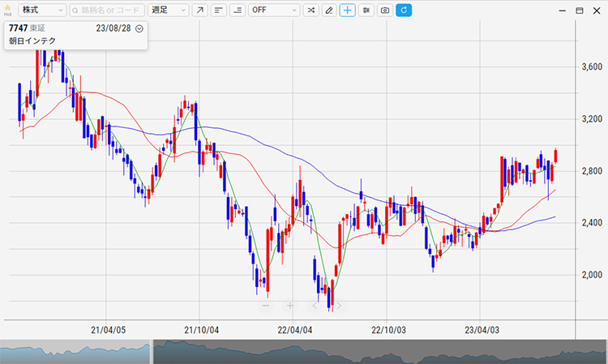Zoom in the chart with plus button

coord(289,306)
